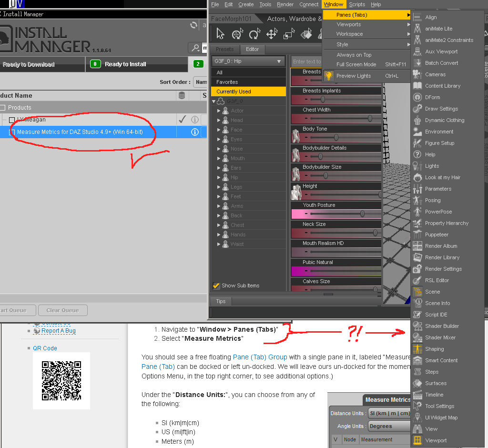Expand the Head tree group
The width and height of the screenshot is (488, 448).
[218, 120]
